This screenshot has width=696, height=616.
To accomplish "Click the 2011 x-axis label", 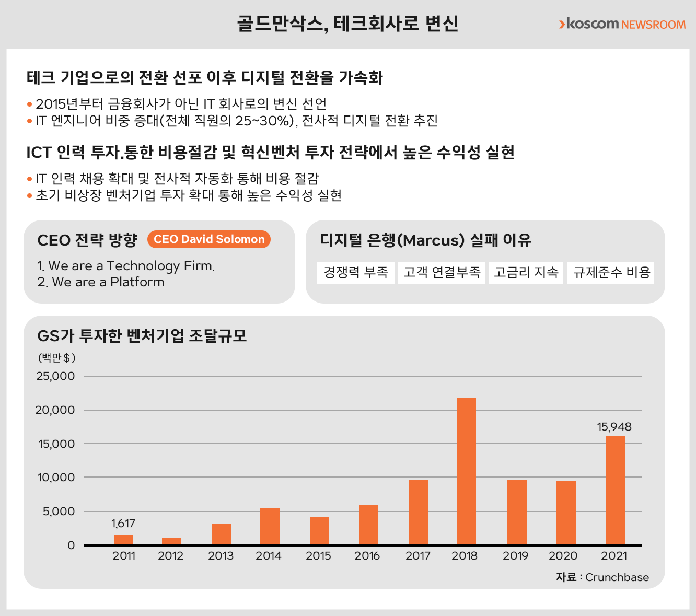I will point(124,556).
